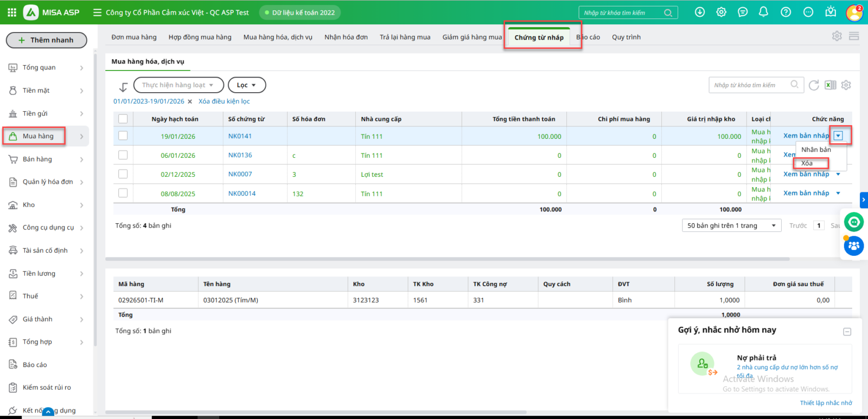Click the list keyword search field

point(750,85)
